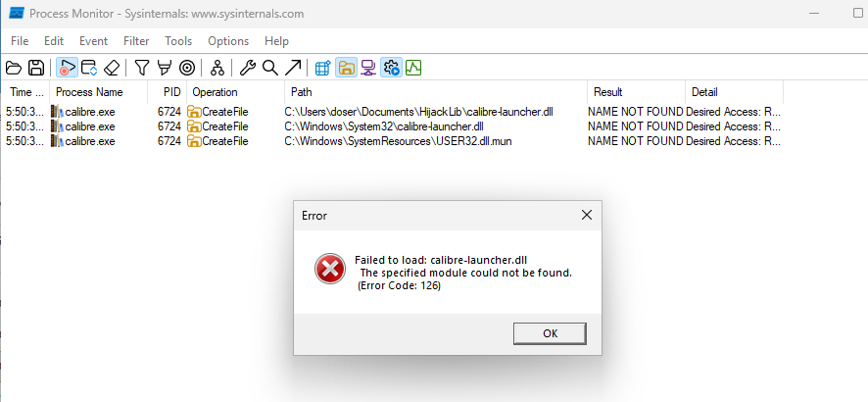868x402 pixels.
Task: Click the Highlight marker icon
Action: tap(165, 68)
